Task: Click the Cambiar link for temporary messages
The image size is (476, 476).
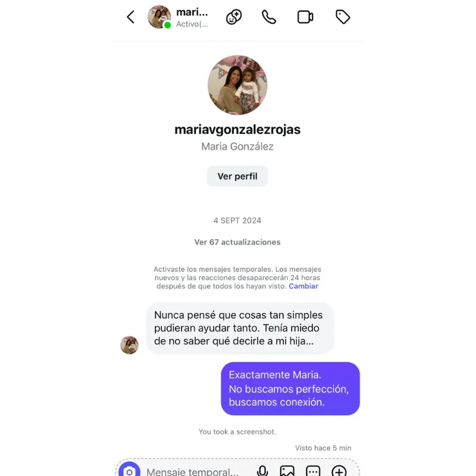Action: pos(303,286)
